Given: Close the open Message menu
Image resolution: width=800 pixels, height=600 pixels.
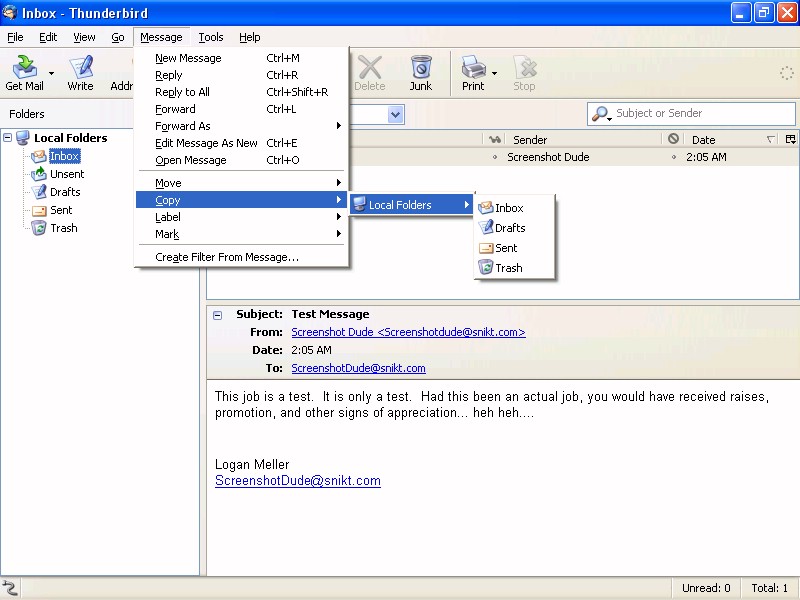Looking at the screenshot, I should (161, 37).
